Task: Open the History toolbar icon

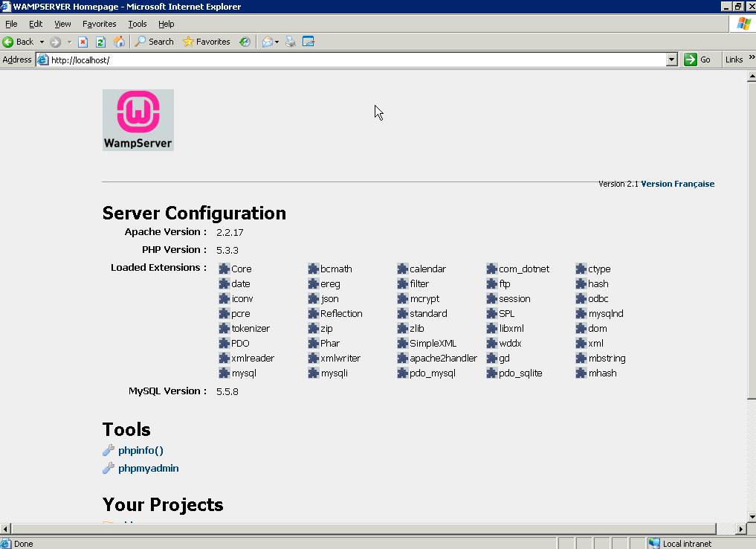Action: click(x=245, y=42)
